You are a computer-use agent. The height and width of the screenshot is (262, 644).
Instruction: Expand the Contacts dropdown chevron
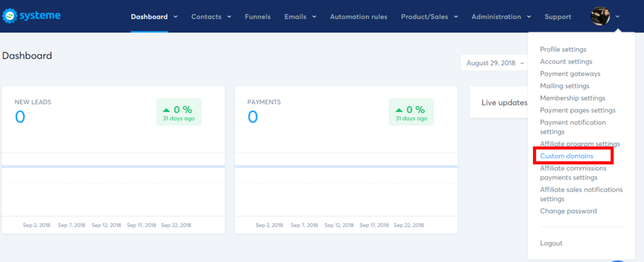(x=229, y=17)
